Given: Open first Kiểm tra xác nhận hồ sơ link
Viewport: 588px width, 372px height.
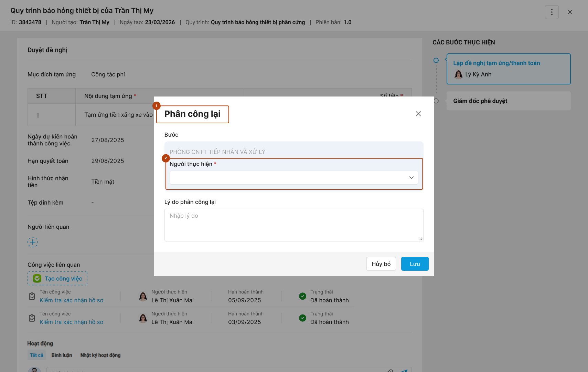Looking at the screenshot, I should click(71, 300).
